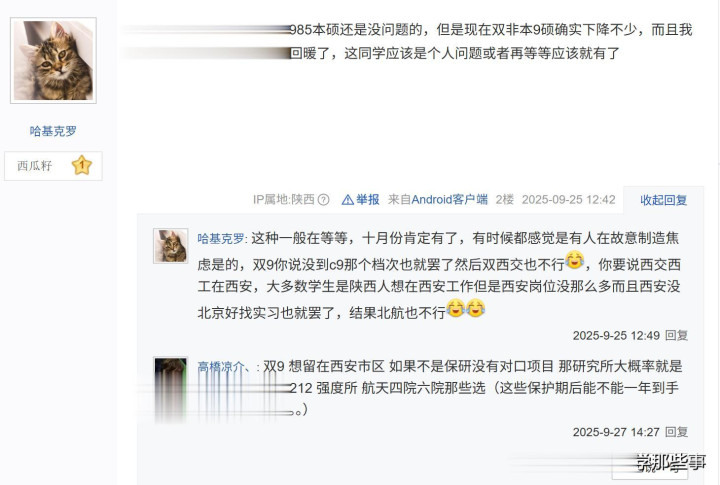The width and height of the screenshot is (720, 485).
Task: Click the warning triangle report icon
Action: pyautogui.click(x=348, y=200)
